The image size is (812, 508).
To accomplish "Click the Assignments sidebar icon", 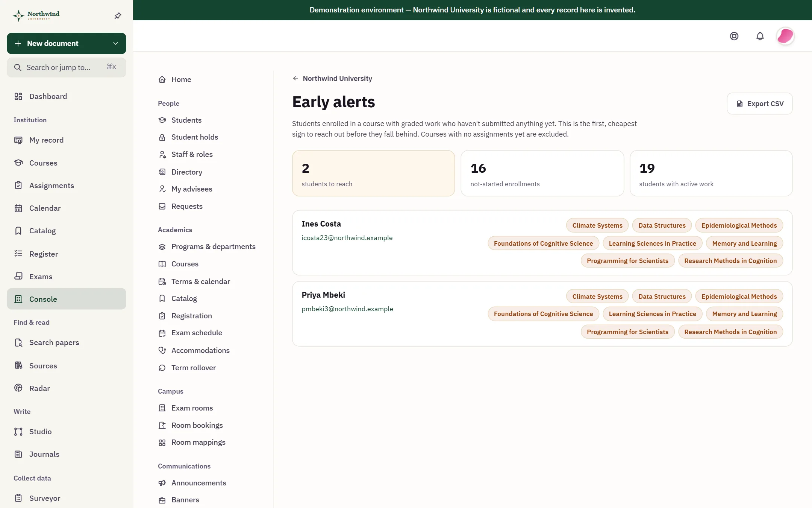I will pos(18,185).
